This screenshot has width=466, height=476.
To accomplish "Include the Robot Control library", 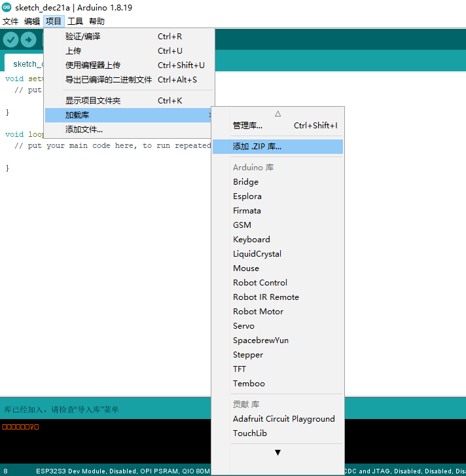I will click(278, 283).
